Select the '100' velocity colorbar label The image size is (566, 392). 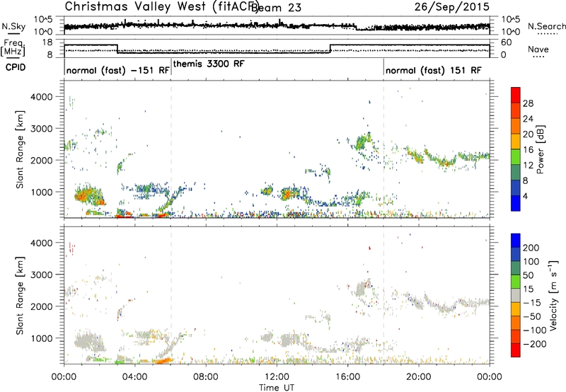531,261
